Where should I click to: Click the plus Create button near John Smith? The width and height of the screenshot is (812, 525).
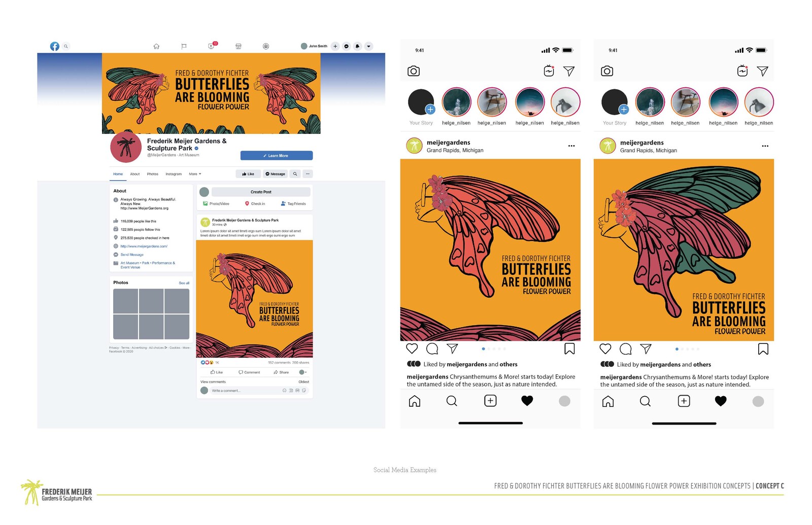(x=335, y=46)
